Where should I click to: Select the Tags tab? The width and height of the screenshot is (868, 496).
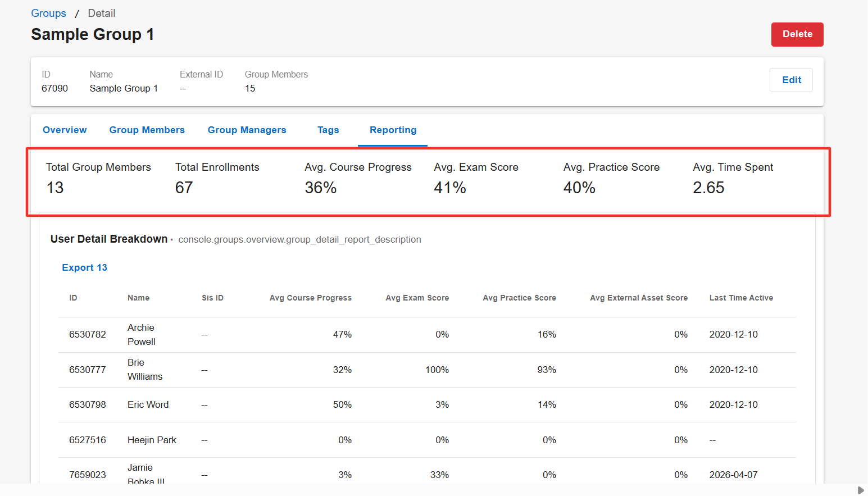(328, 130)
